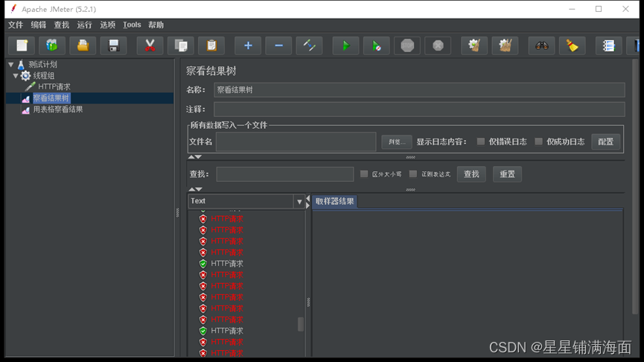Open the 运行 menu
The height and width of the screenshot is (362, 644).
pos(85,25)
